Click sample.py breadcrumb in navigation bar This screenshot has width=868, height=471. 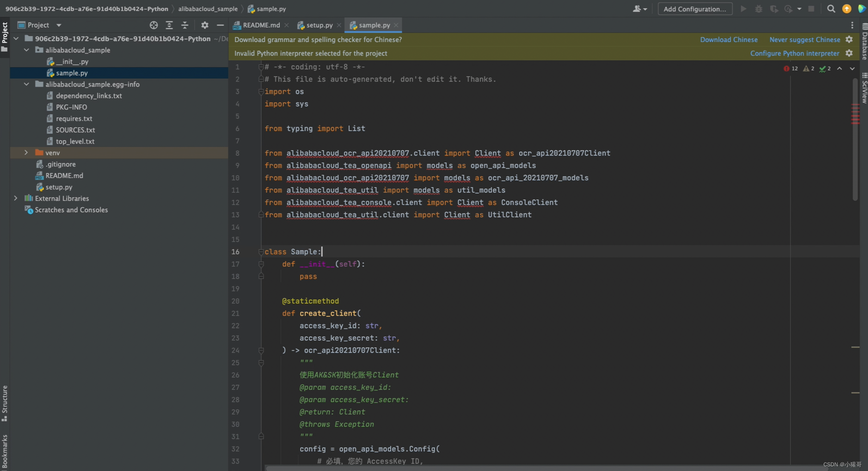point(267,8)
